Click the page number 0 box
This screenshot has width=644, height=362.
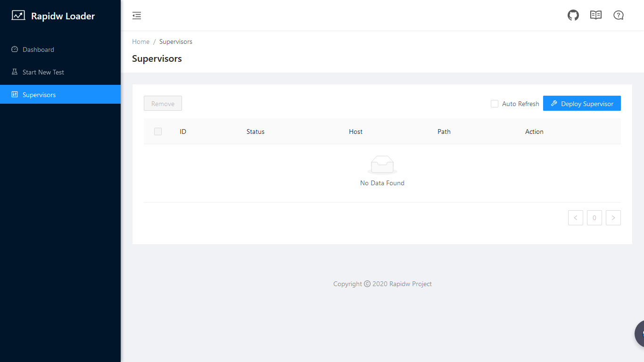point(594,218)
